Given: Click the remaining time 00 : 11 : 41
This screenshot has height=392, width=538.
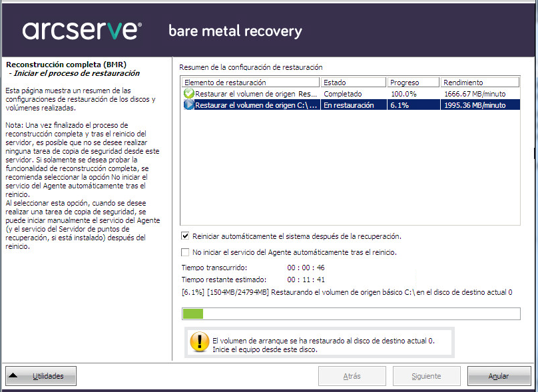Looking at the screenshot, I should click(x=306, y=280).
